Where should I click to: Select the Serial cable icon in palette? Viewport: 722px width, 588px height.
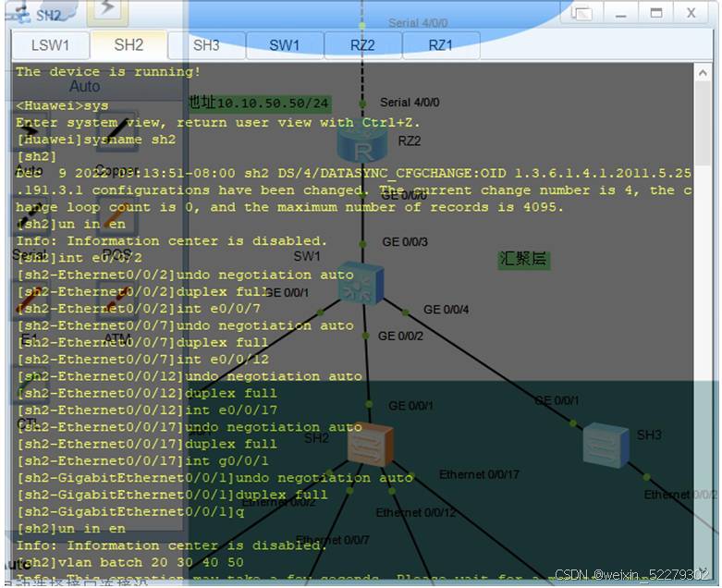[x=31, y=218]
